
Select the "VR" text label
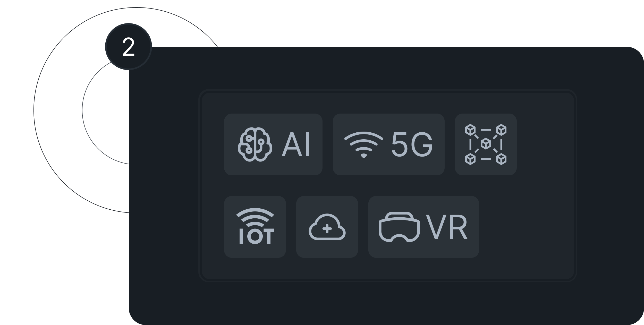point(446,227)
